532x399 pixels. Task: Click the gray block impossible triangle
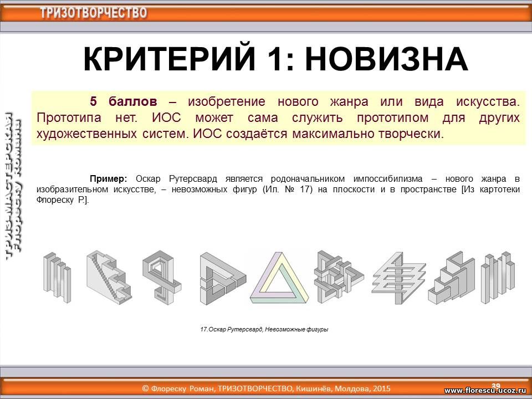pyautogui.click(x=223, y=276)
